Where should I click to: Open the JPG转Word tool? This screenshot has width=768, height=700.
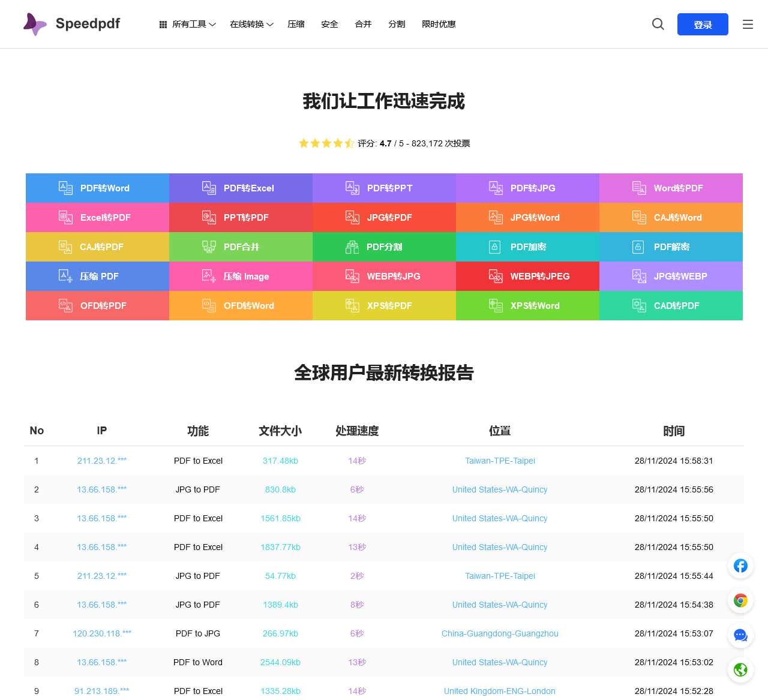click(x=527, y=217)
